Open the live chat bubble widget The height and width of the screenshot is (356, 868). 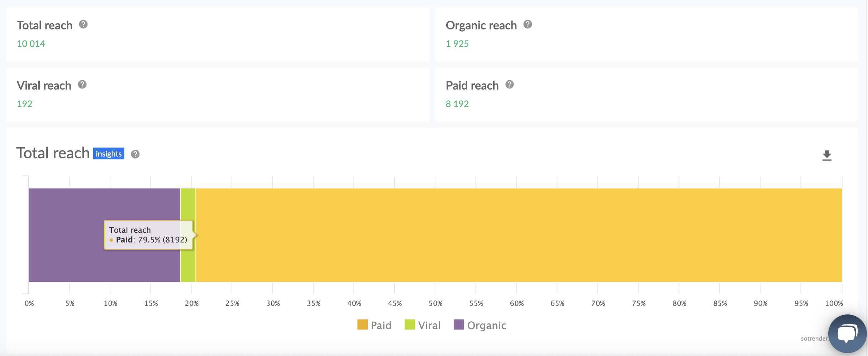847,333
